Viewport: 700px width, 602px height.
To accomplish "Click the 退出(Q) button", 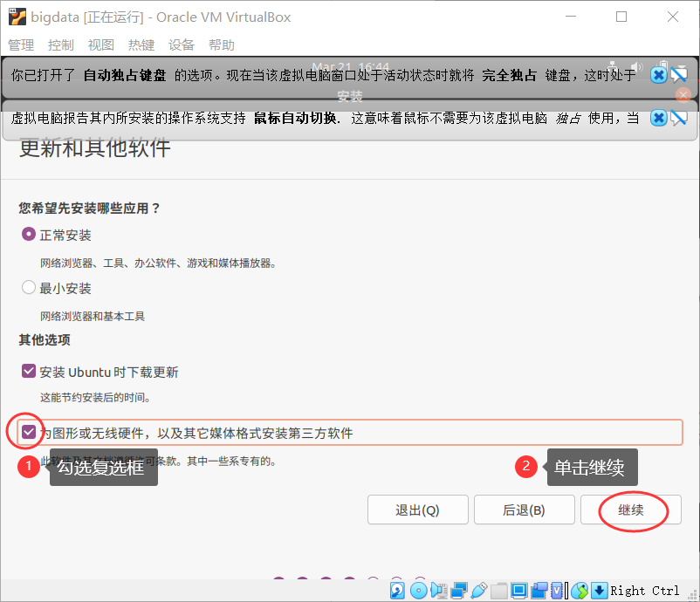I will 418,510.
